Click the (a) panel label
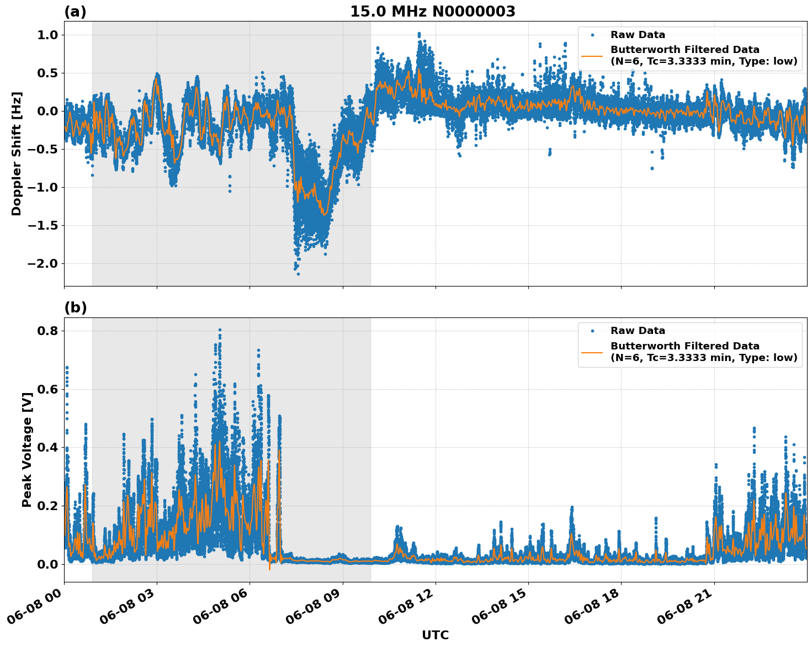Screen dimensions: 812x647 pos(75,12)
